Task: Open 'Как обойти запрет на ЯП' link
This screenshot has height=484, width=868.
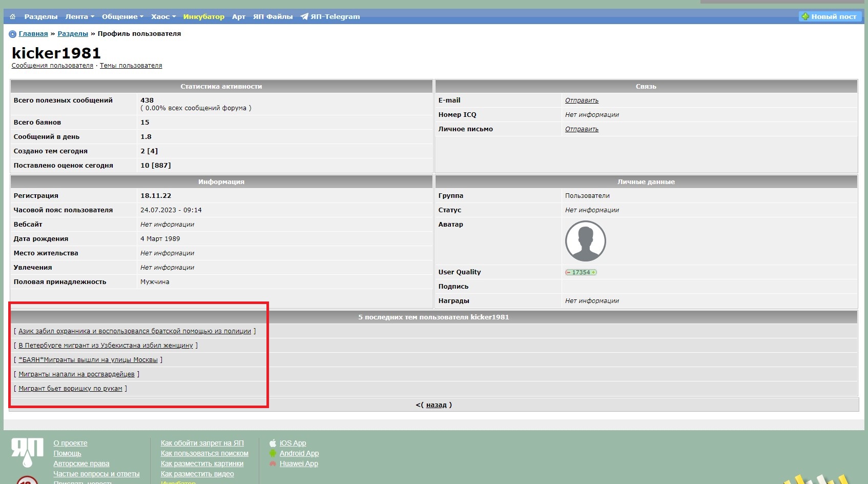Action: 202,443
